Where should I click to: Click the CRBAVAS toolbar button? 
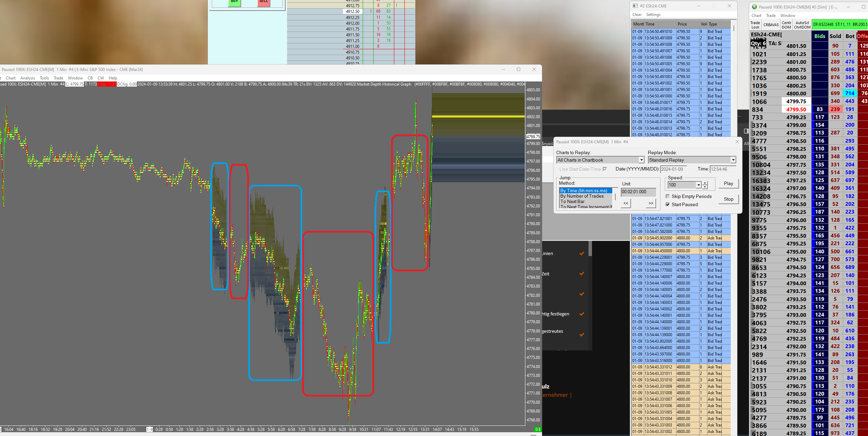(x=771, y=25)
